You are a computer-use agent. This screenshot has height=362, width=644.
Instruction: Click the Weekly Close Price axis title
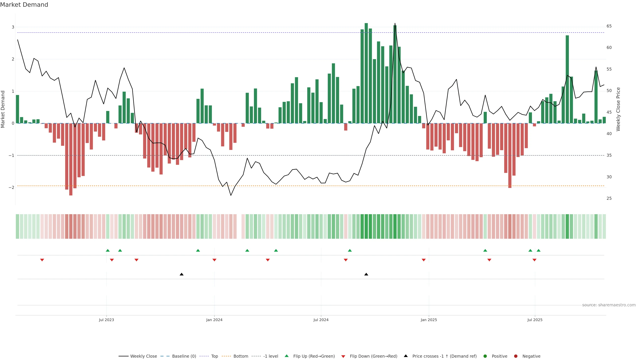(618, 109)
